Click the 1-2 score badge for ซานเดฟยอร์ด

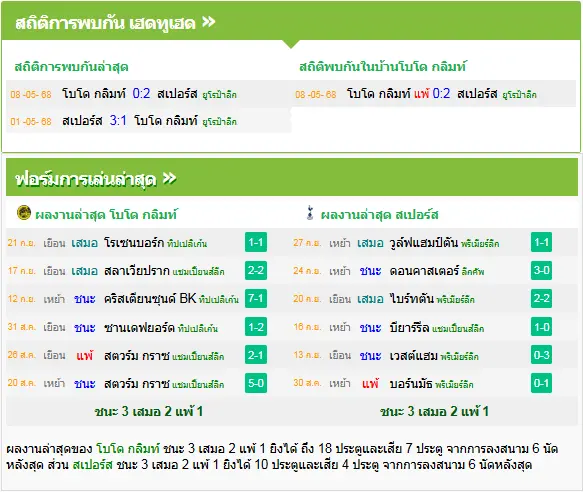point(256,327)
